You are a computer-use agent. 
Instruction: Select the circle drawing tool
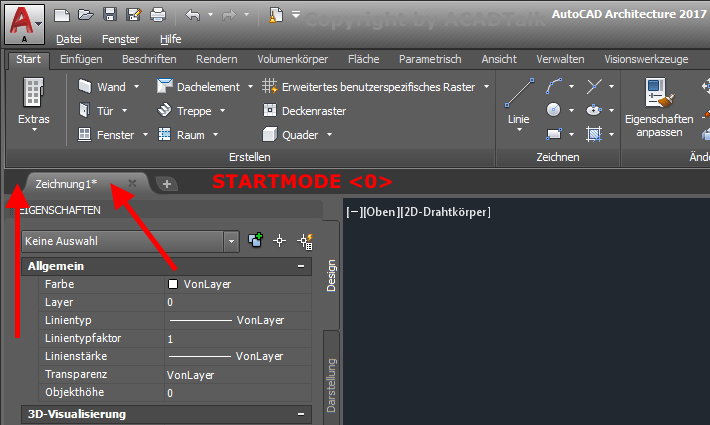[x=553, y=110]
